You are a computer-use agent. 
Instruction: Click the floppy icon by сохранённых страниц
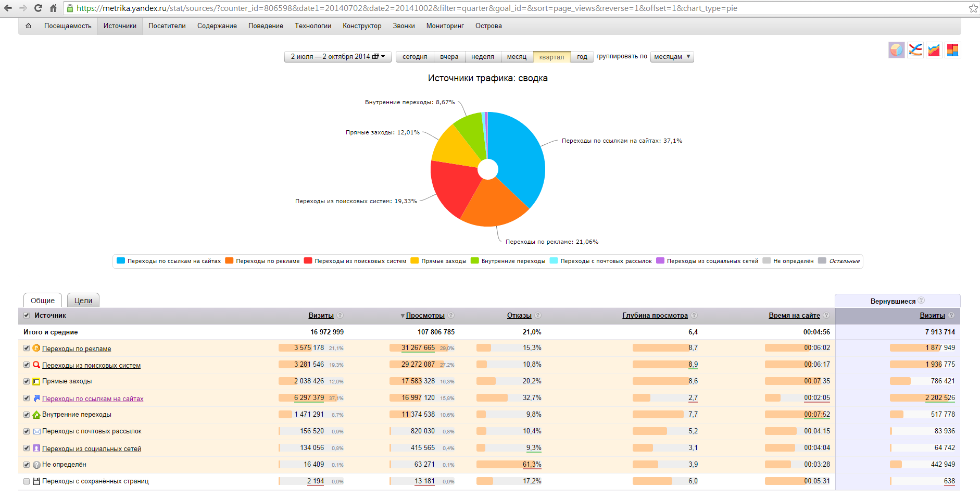point(36,481)
